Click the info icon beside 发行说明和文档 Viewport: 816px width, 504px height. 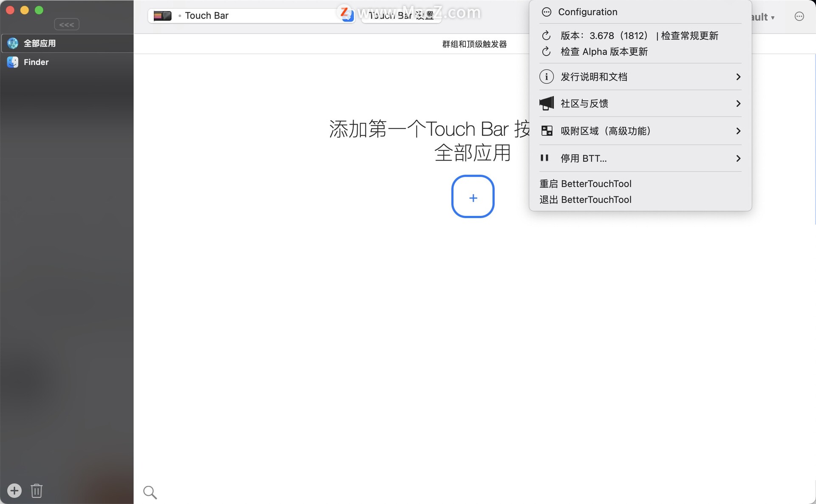click(547, 77)
